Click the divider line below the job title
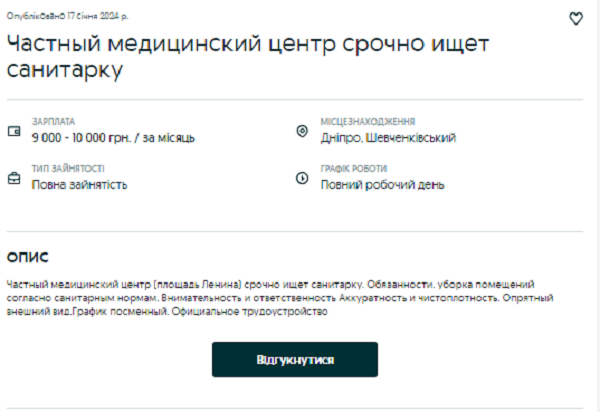The image size is (600, 412). point(294,98)
